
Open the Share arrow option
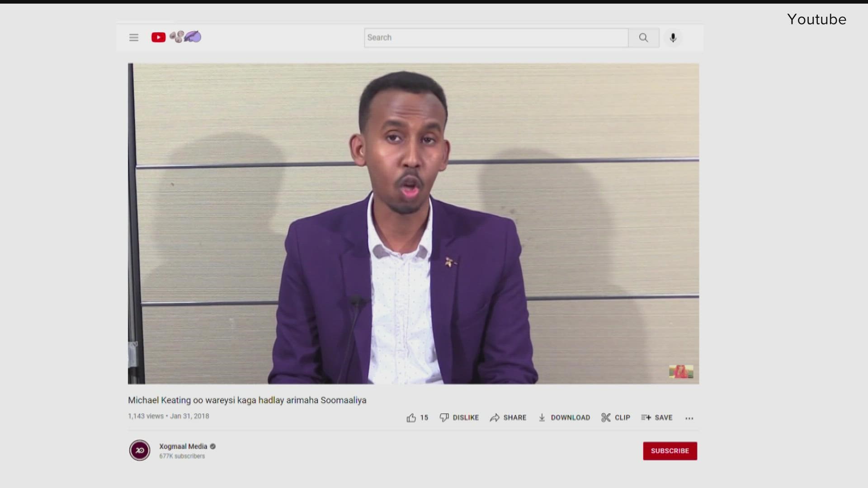pos(495,418)
